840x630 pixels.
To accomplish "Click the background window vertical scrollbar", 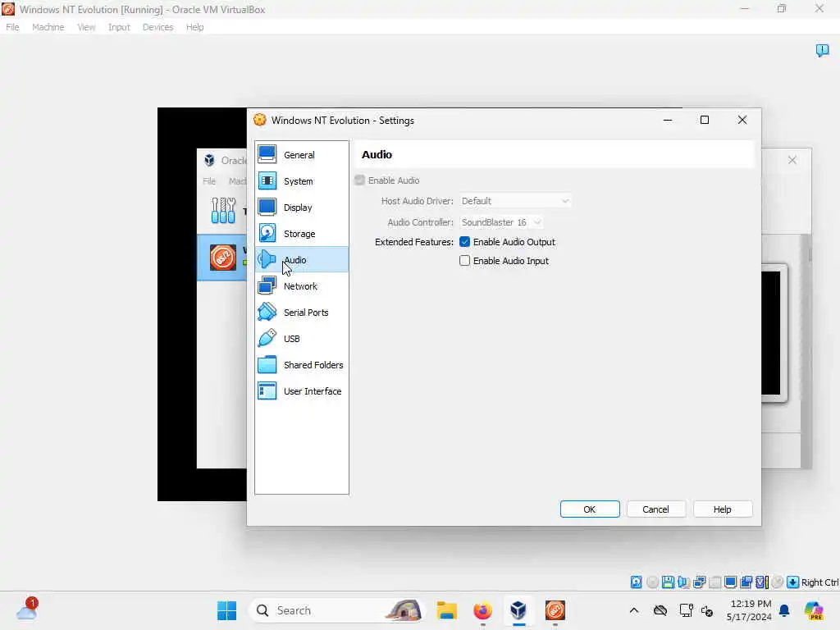I will (806, 351).
